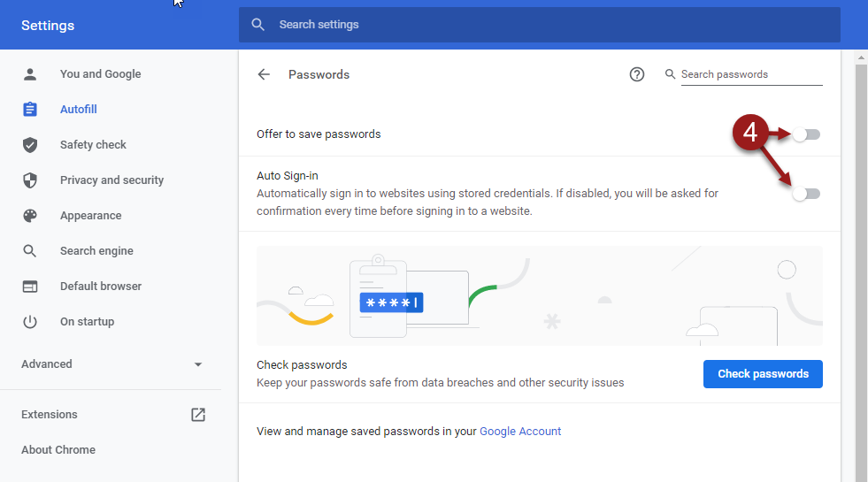868x482 pixels.
Task: Toggle Offer to save passwords switch
Action: point(806,134)
